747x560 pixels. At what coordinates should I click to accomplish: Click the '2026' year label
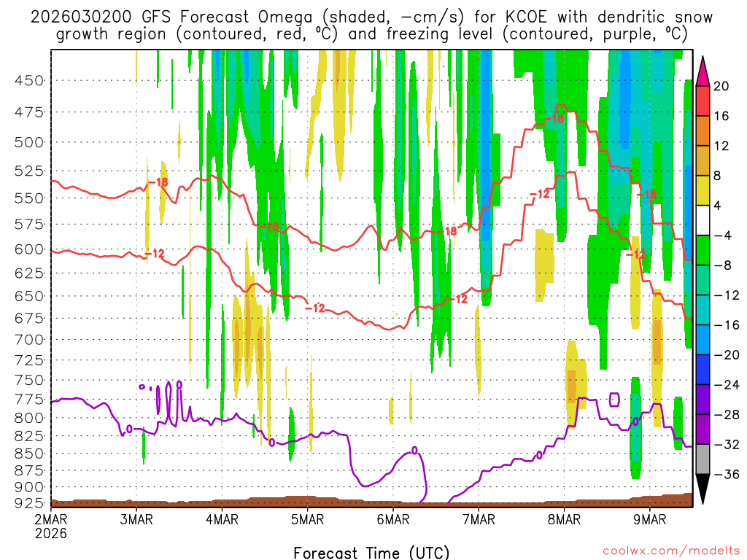click(51, 533)
